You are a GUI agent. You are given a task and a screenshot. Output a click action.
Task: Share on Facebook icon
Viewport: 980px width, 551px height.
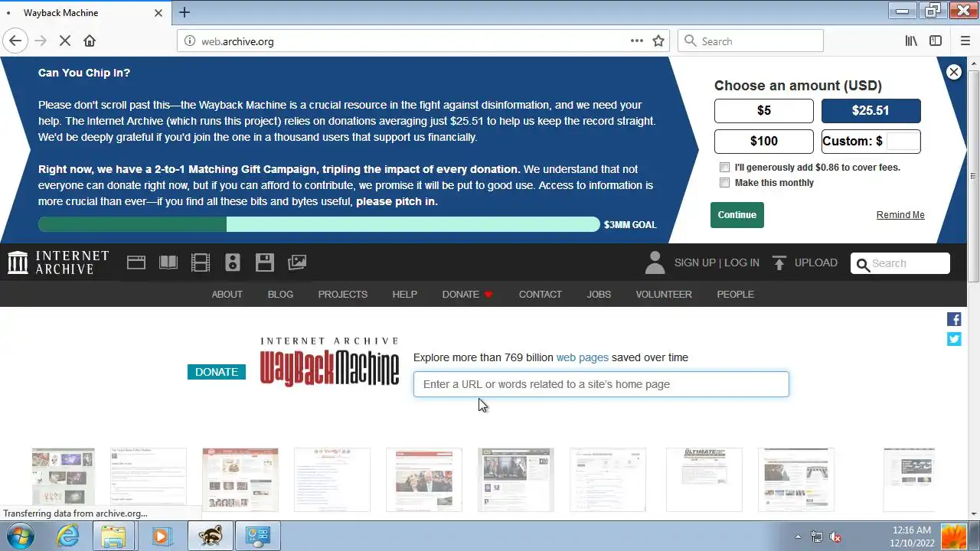[954, 319]
